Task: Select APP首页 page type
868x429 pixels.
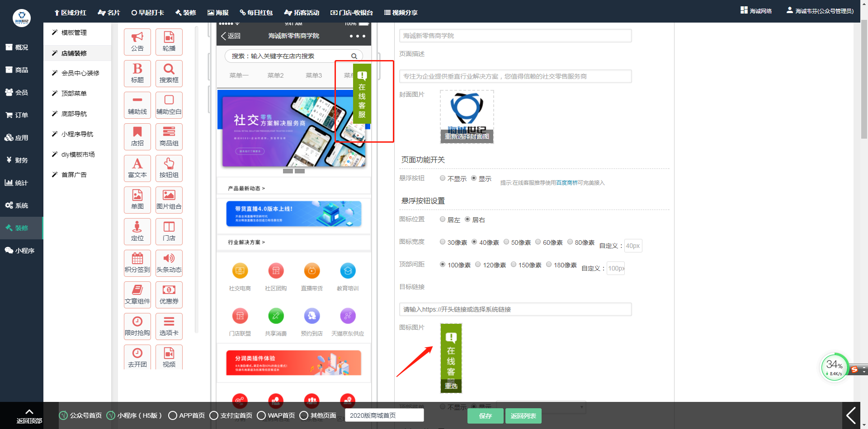Action: tap(172, 415)
